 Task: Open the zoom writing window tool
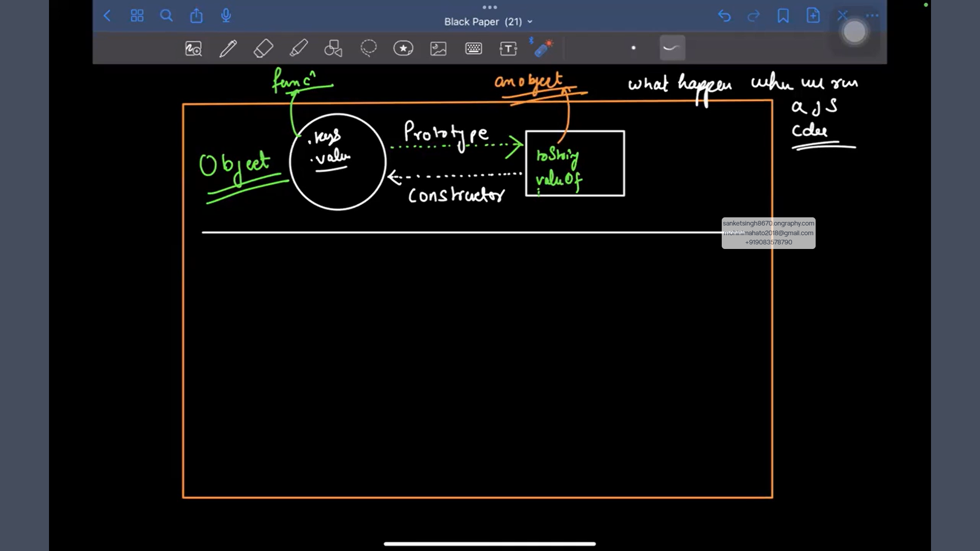pos(193,48)
